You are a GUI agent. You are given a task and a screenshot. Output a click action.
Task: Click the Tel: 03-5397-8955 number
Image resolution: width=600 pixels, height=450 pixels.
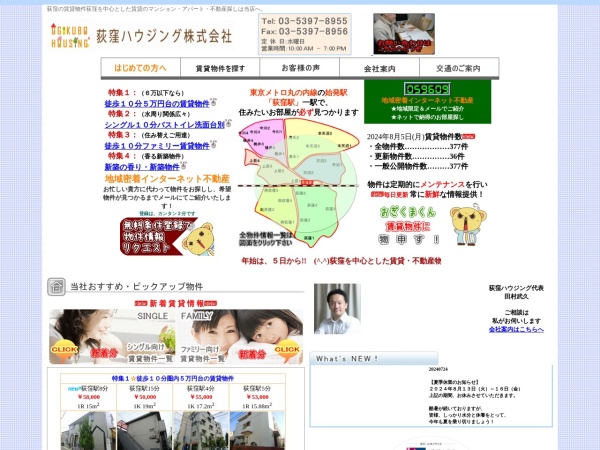[305, 21]
